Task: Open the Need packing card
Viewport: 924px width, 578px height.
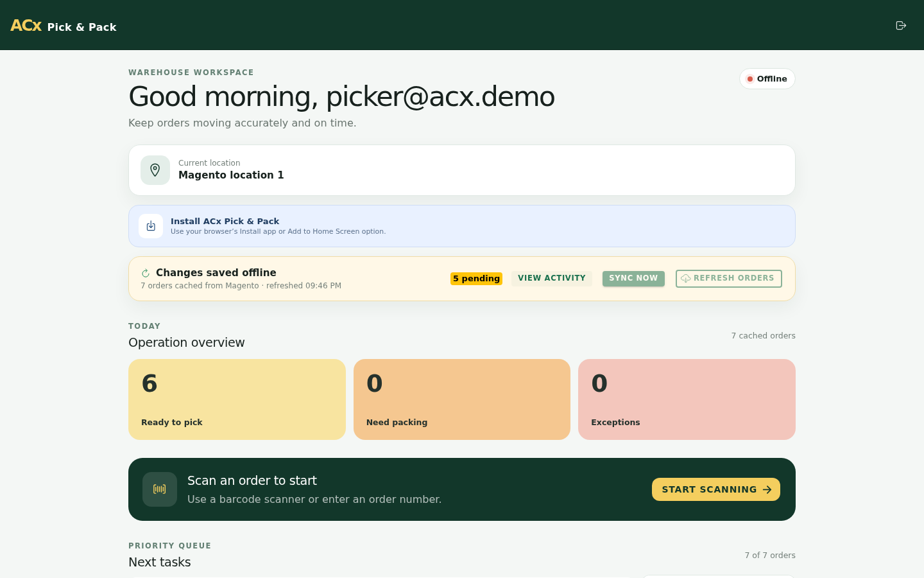Action: tap(462, 399)
